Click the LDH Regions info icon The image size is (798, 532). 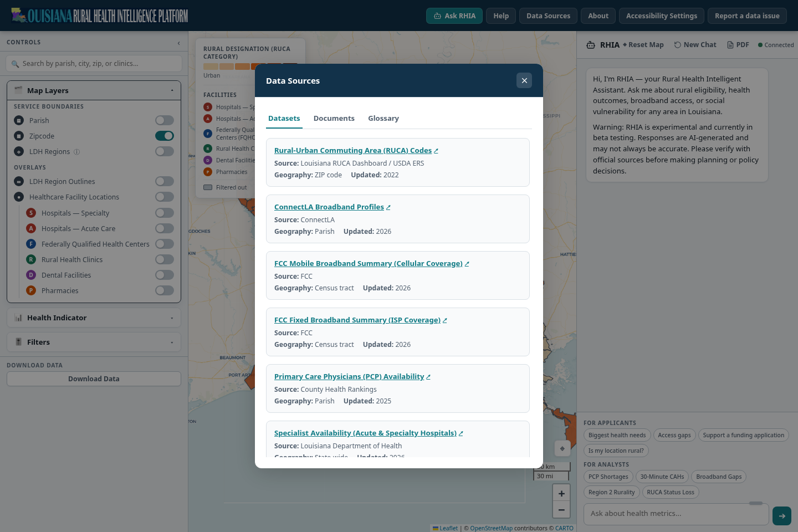tap(77, 152)
